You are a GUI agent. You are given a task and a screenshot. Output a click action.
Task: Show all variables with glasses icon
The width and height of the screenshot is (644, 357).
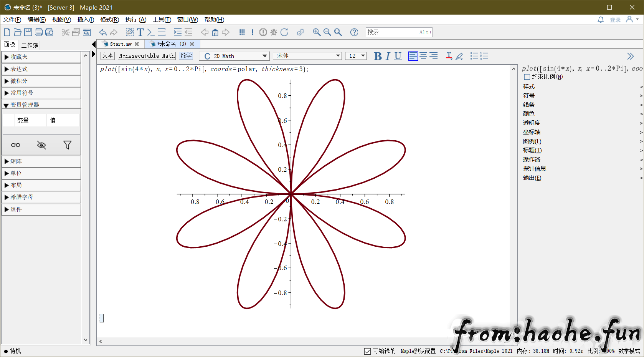(x=15, y=145)
